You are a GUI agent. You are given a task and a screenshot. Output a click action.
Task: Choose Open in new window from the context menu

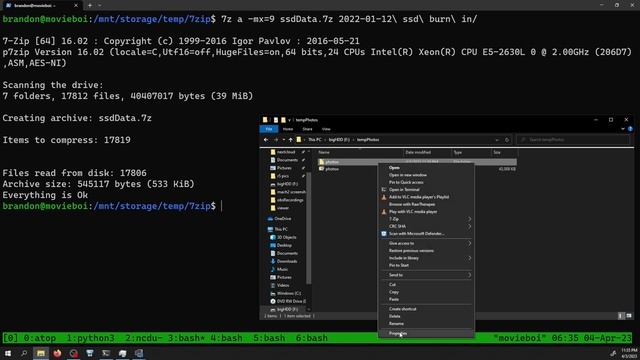(407, 175)
